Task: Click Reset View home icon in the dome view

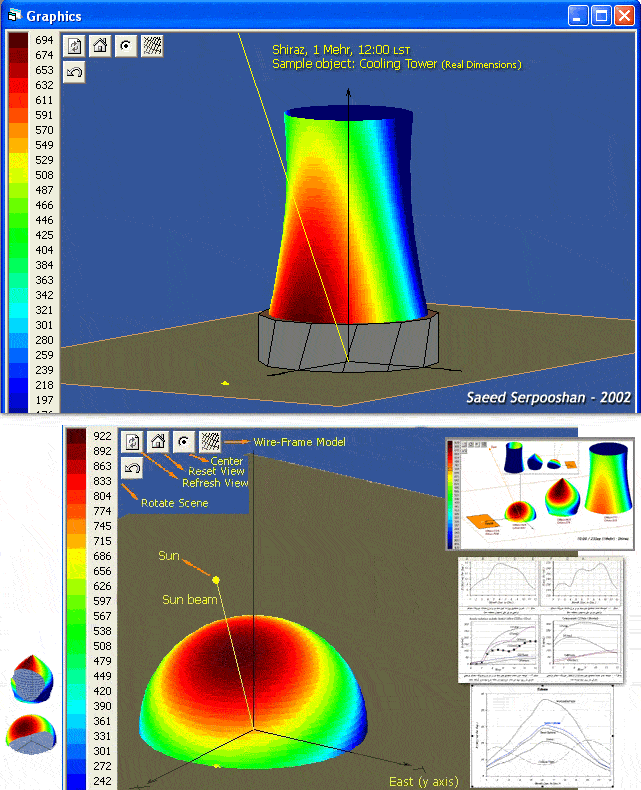Action: pos(158,442)
